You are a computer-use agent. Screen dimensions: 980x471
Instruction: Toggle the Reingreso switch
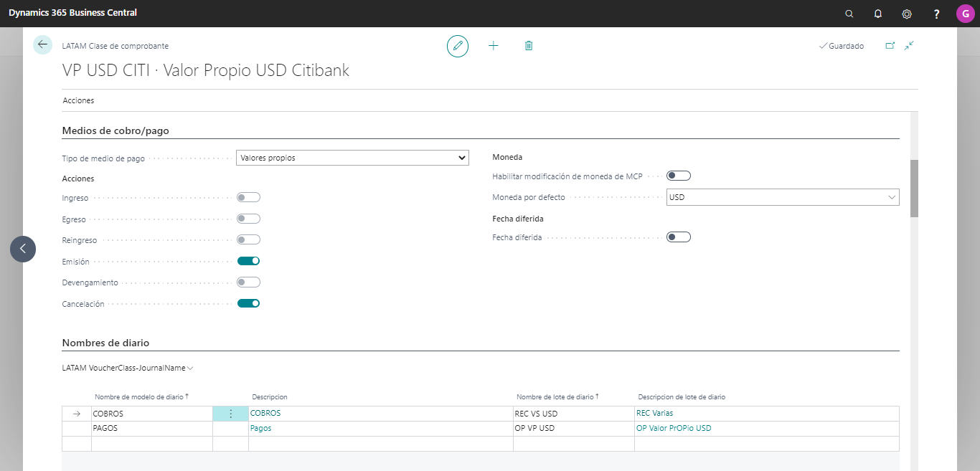click(x=248, y=239)
